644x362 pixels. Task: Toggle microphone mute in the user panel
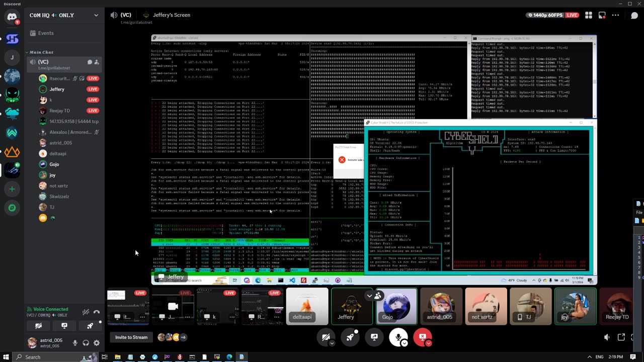[x=75, y=343]
